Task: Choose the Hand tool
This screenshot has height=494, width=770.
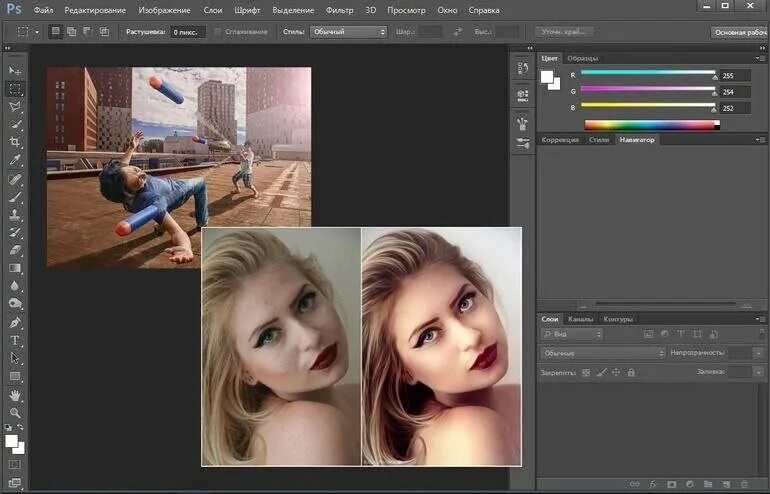Action: (15, 395)
